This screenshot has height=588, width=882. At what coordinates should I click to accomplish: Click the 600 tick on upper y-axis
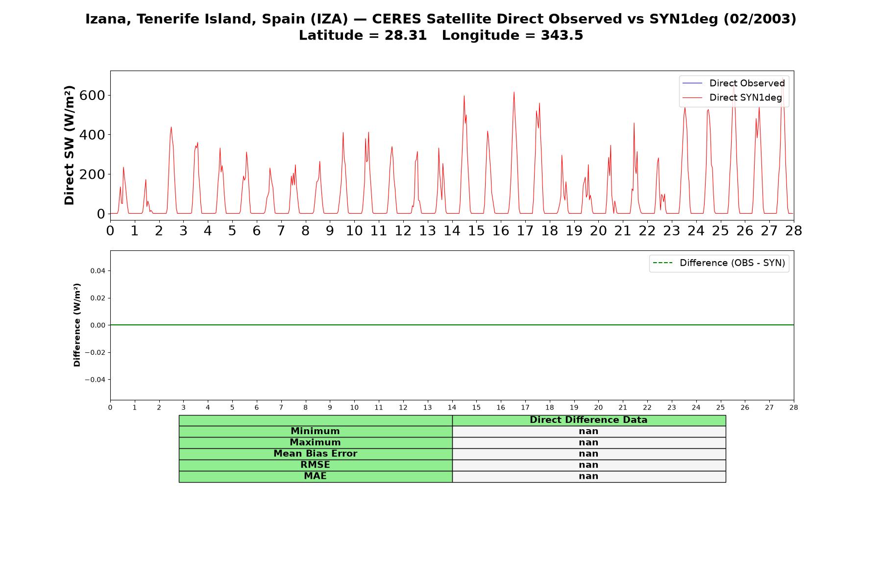click(92, 95)
